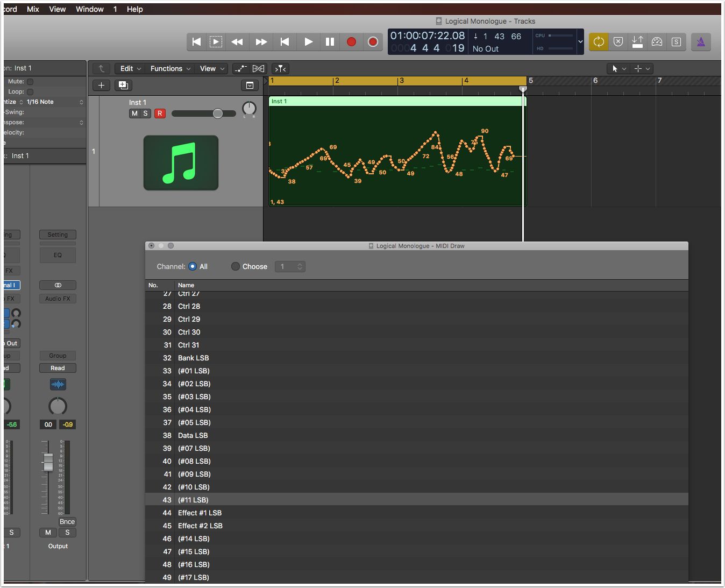Toggle record enable on Inst 1 track
Viewport: 725px width, 588px height.
[160, 114]
